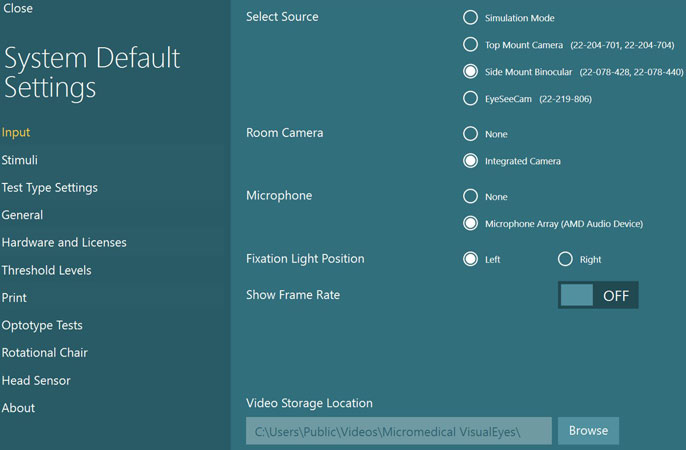The width and height of the screenshot is (686, 450).
Task: Select Side Mount Binocular source
Action: click(470, 72)
